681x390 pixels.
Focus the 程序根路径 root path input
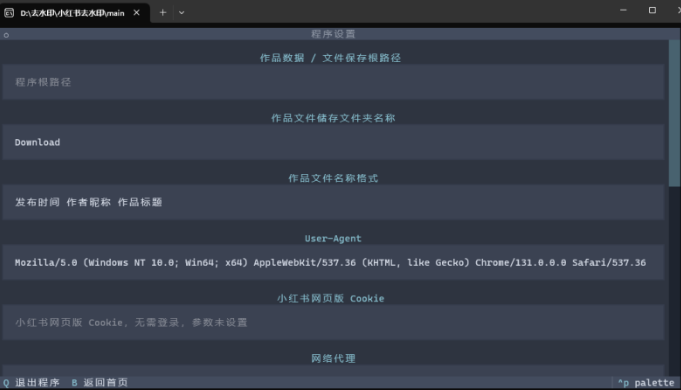pyautogui.click(x=333, y=82)
